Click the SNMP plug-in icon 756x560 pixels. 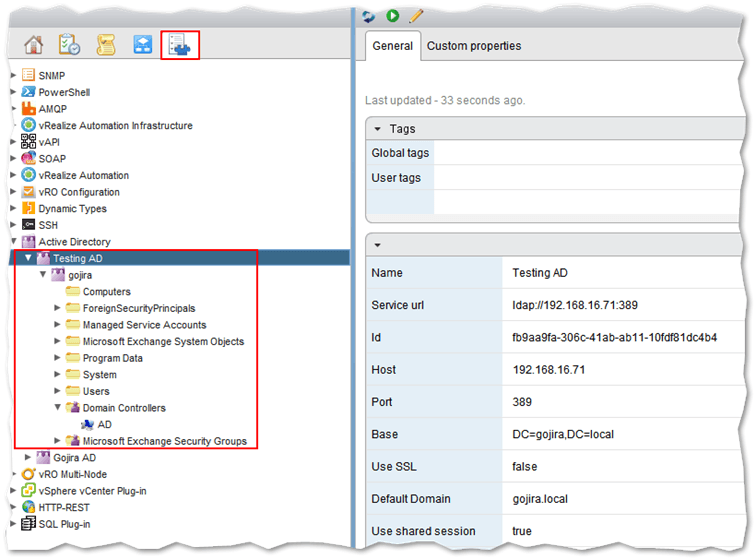tap(28, 75)
